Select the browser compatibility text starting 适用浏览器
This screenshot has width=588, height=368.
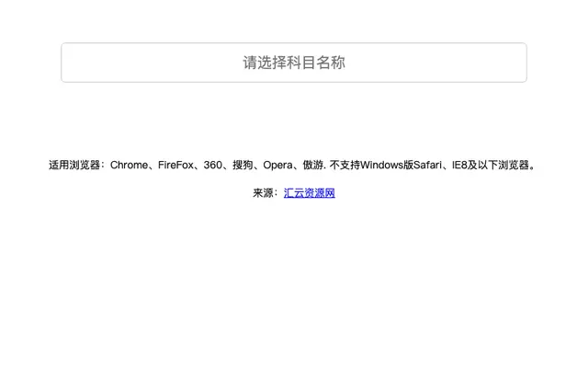click(x=293, y=165)
